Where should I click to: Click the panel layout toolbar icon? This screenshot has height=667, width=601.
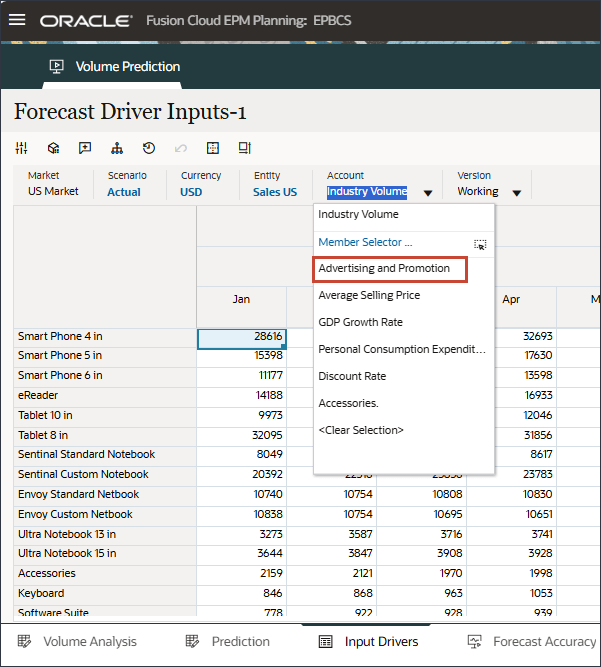(x=244, y=148)
